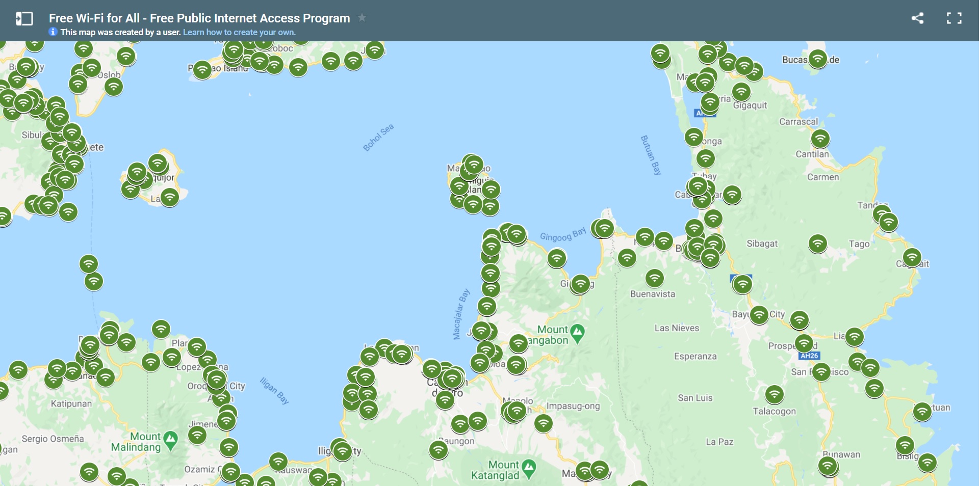Select the Wi-Fi marker near Mount Balatukan

click(x=519, y=343)
